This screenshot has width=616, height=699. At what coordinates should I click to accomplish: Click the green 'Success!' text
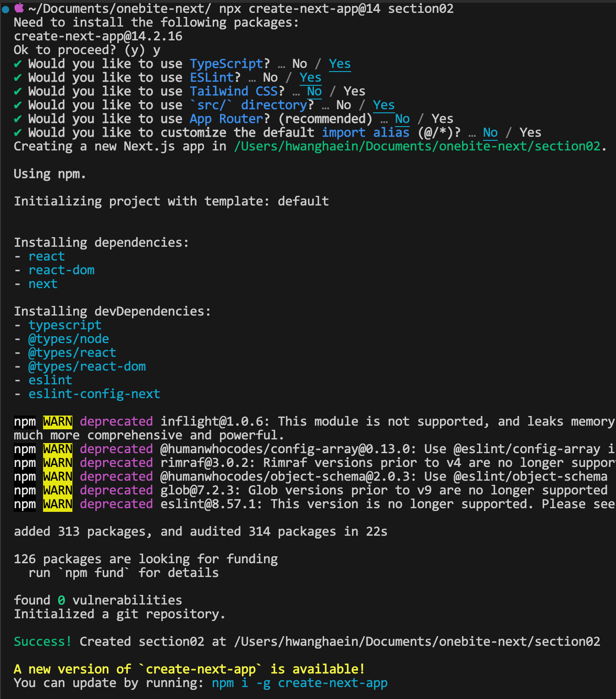pyautogui.click(x=43, y=642)
